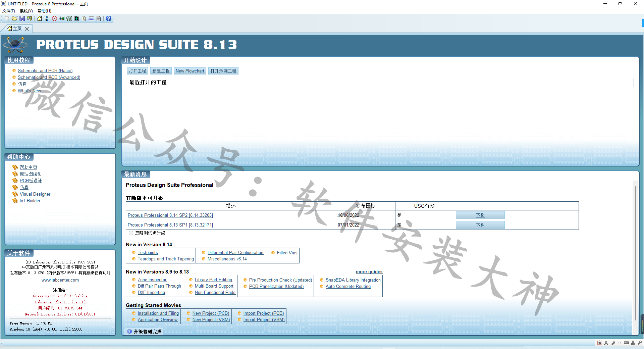This screenshot has height=349, width=644.
Task: Click IME wrench settings icon
Action: 640,343
